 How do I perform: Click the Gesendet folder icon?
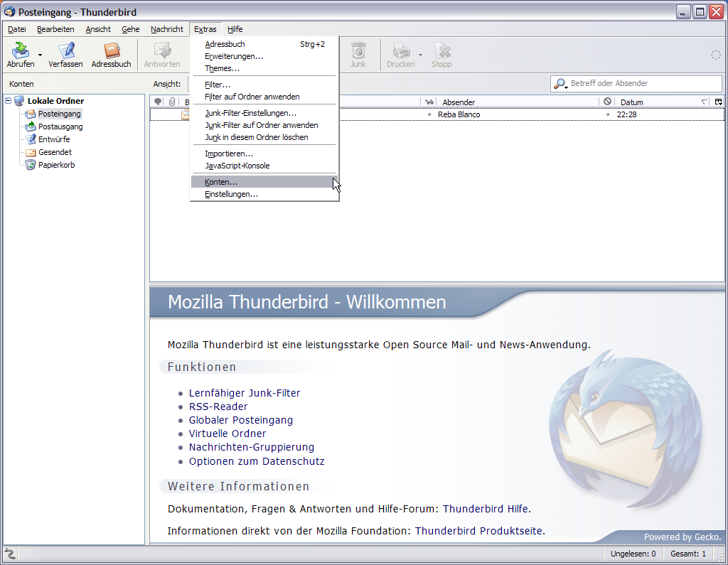pyautogui.click(x=31, y=152)
